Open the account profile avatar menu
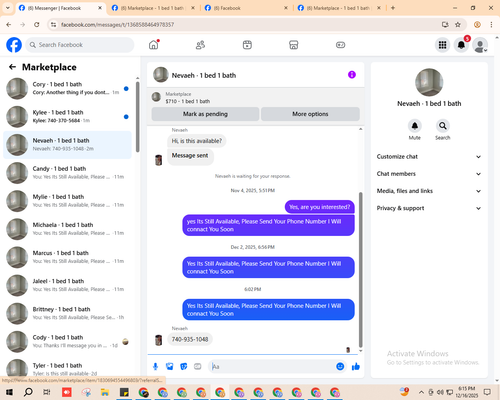This screenshot has width=500, height=400. 480,45
